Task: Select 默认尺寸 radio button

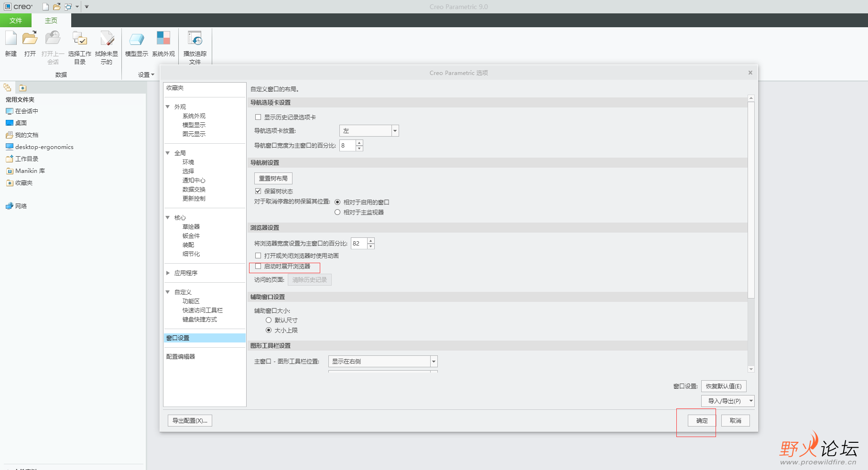Action: (269, 320)
